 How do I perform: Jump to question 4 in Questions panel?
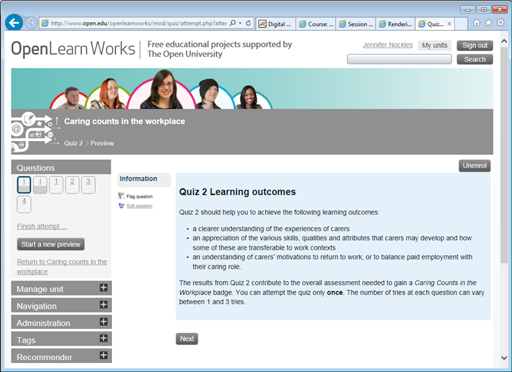24,204
